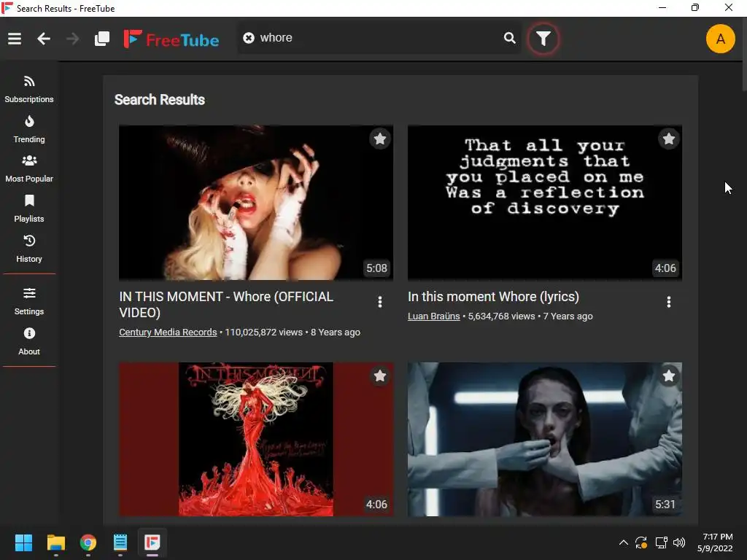Run the search with the magnifier icon
The height and width of the screenshot is (560, 747).
(x=510, y=38)
